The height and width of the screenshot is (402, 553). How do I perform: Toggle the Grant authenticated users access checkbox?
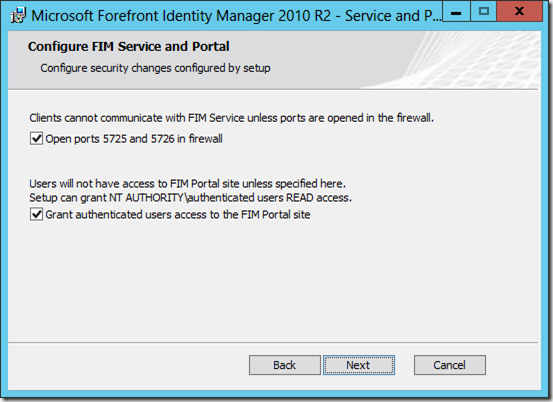[x=36, y=214]
